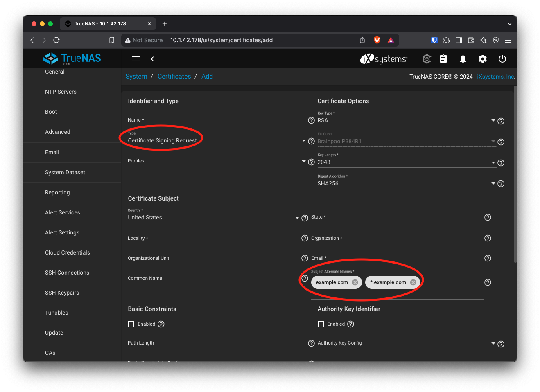Show help for Path Length
The width and height of the screenshot is (540, 392).
tap(311, 343)
